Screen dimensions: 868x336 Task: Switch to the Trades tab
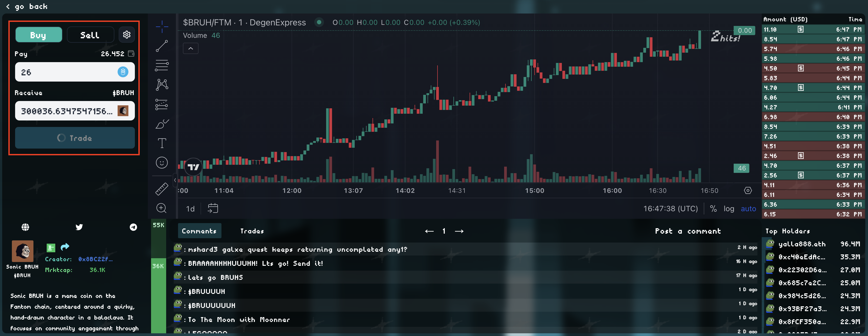pyautogui.click(x=252, y=231)
